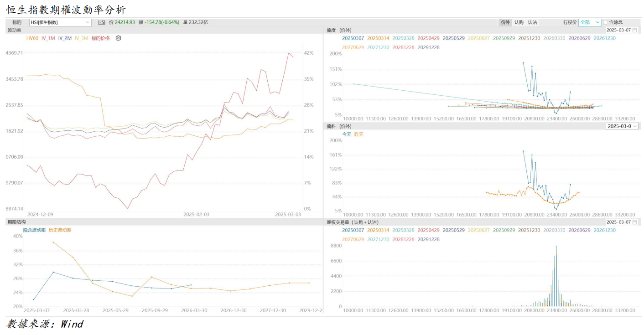This screenshot has height=335, width=644.
Task: Open calendar icon in 偏度 panel header
Action: point(635,30)
